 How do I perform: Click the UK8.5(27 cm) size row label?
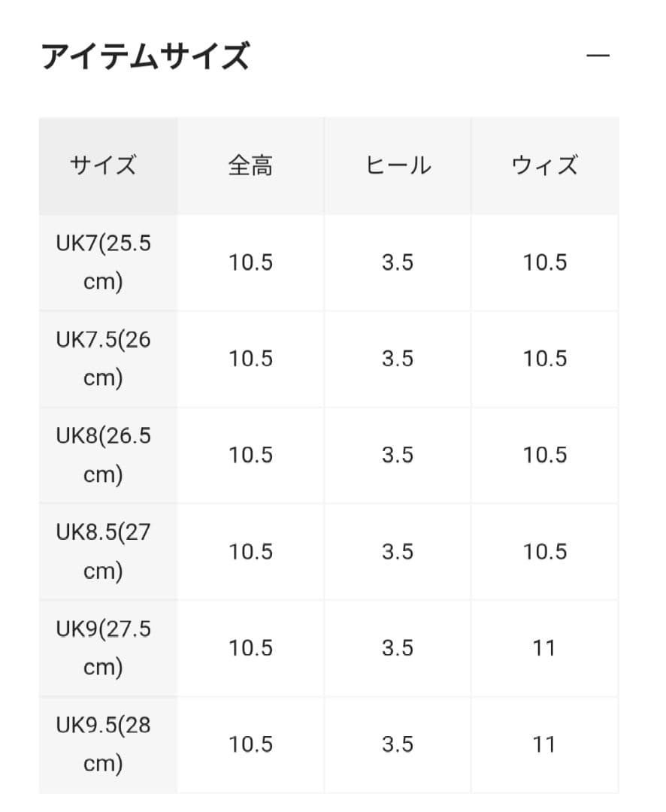(x=104, y=551)
